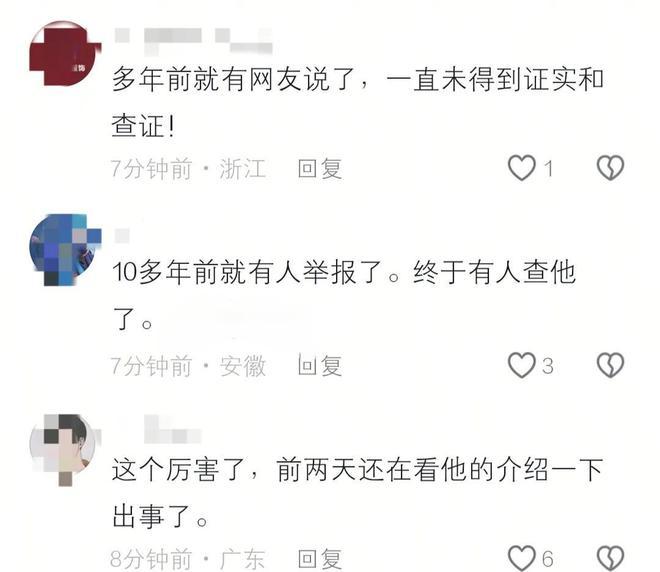The width and height of the screenshot is (660, 572).
Task: Like the comment from Zhejiang
Action: tap(522, 168)
